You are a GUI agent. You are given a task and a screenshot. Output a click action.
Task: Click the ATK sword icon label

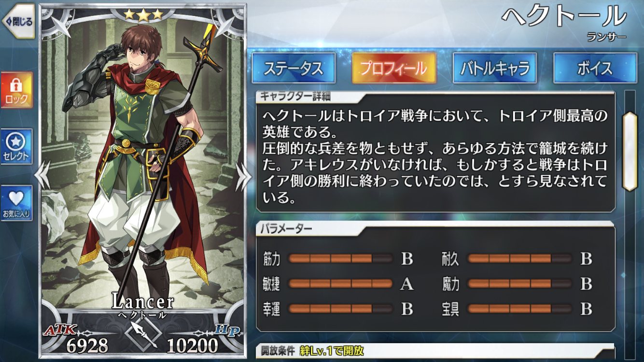[x=59, y=330]
